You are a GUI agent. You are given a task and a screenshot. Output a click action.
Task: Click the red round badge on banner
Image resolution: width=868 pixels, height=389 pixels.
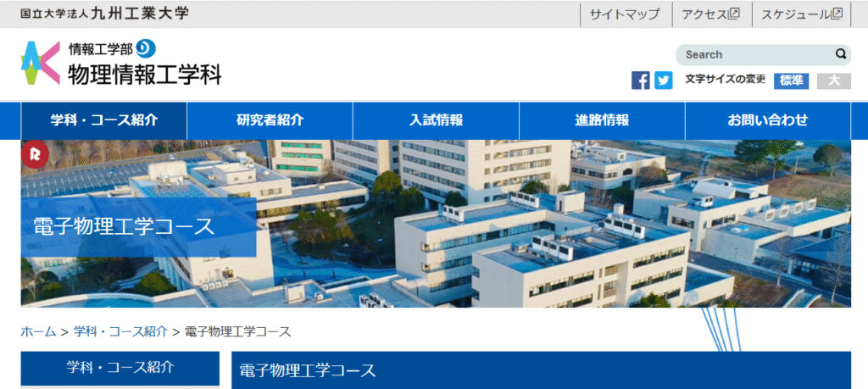point(35,154)
